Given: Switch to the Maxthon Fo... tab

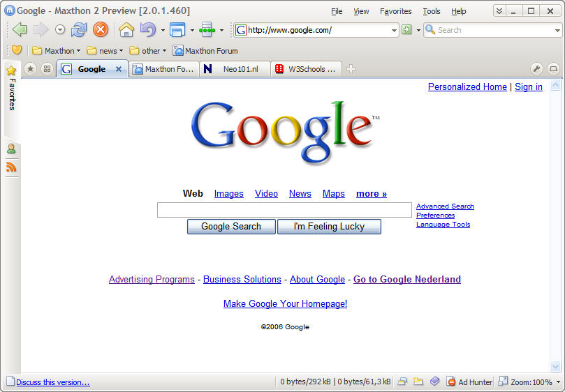Looking at the screenshot, I should 163,69.
